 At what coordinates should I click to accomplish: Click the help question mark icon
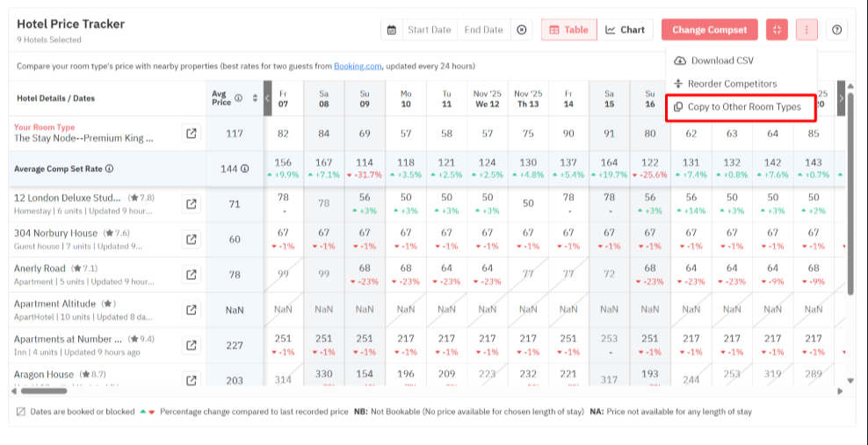(837, 30)
